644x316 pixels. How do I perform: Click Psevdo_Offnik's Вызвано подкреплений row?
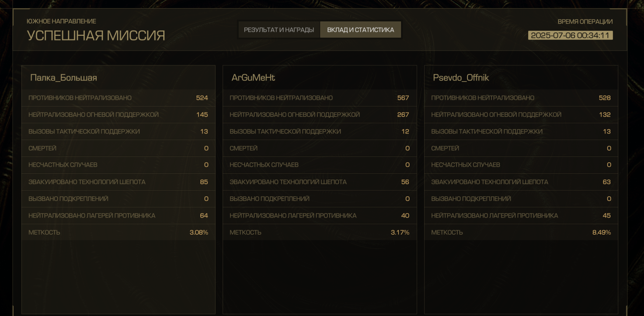pos(521,199)
